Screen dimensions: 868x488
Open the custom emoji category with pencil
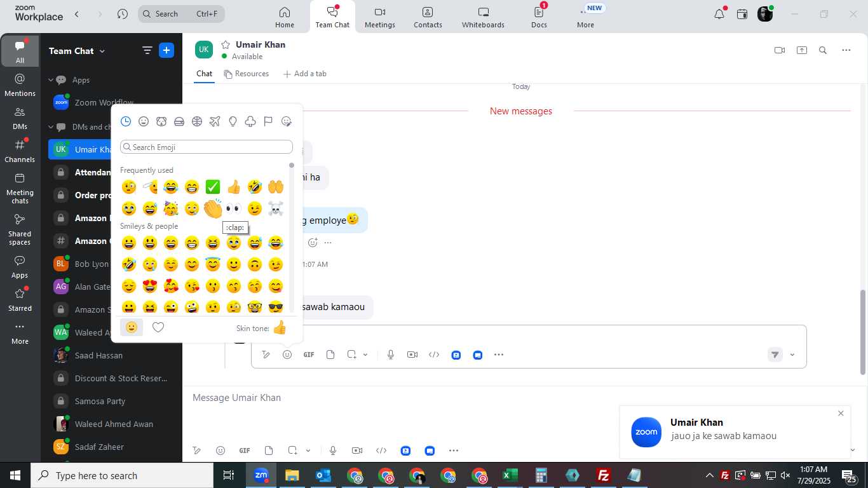[287, 121]
